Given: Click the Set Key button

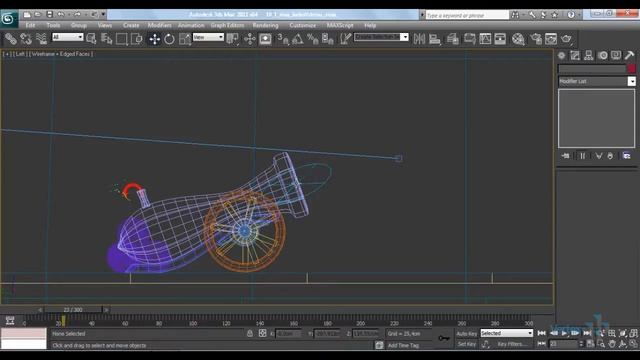Looking at the screenshot, I should click(467, 344).
